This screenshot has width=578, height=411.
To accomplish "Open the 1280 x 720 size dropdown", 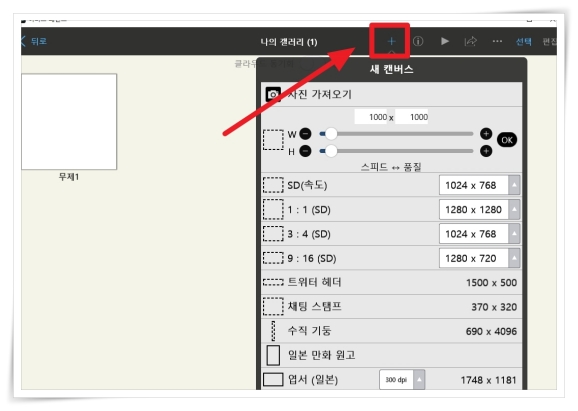I will 479,258.
